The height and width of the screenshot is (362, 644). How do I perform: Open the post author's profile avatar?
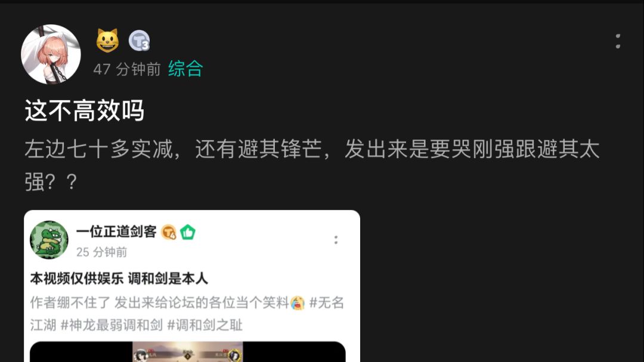[51, 54]
